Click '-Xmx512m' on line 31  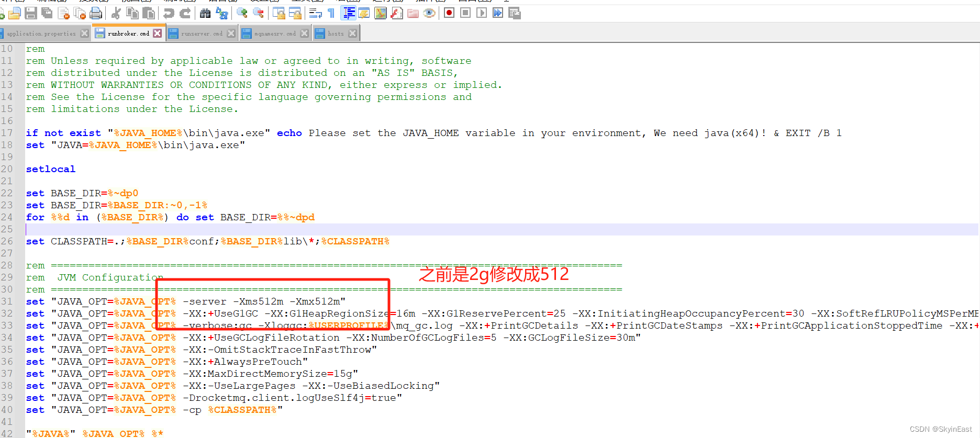(315, 301)
